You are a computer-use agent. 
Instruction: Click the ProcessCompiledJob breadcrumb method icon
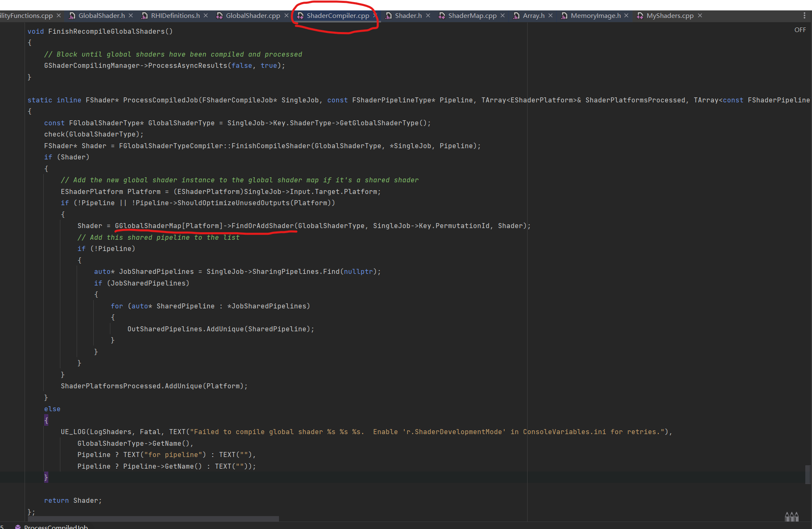pos(18,527)
